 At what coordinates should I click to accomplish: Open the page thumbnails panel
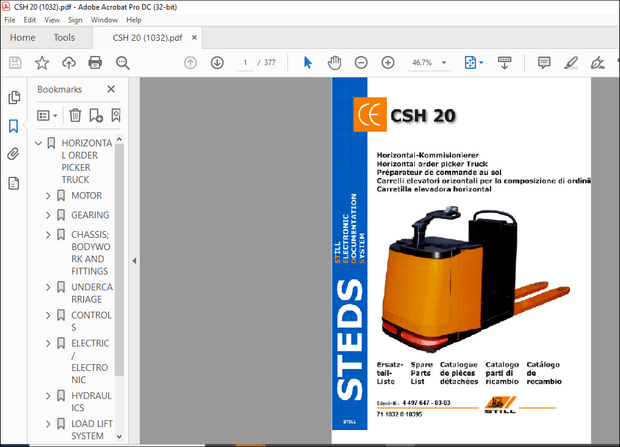[14, 97]
